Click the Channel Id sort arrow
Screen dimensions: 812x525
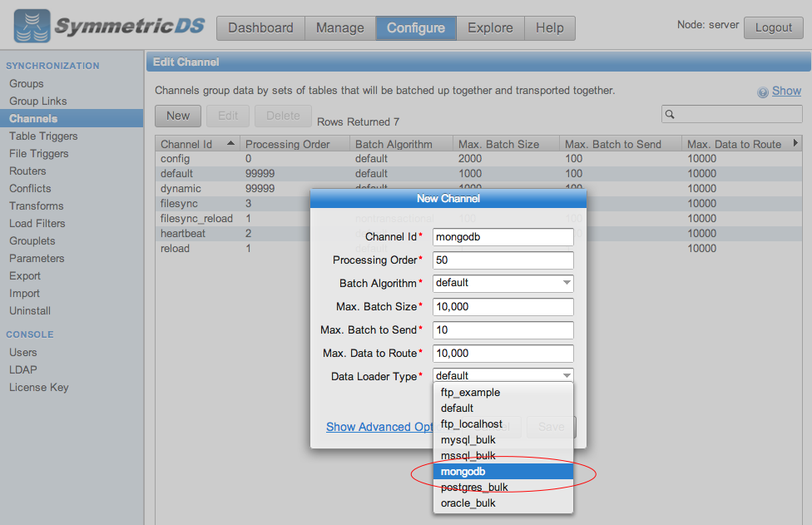(x=230, y=144)
